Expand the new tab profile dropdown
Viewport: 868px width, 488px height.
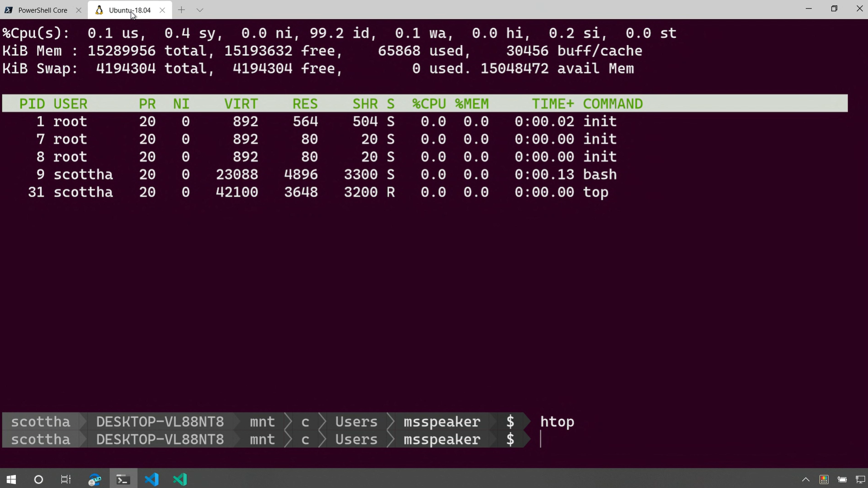(200, 10)
